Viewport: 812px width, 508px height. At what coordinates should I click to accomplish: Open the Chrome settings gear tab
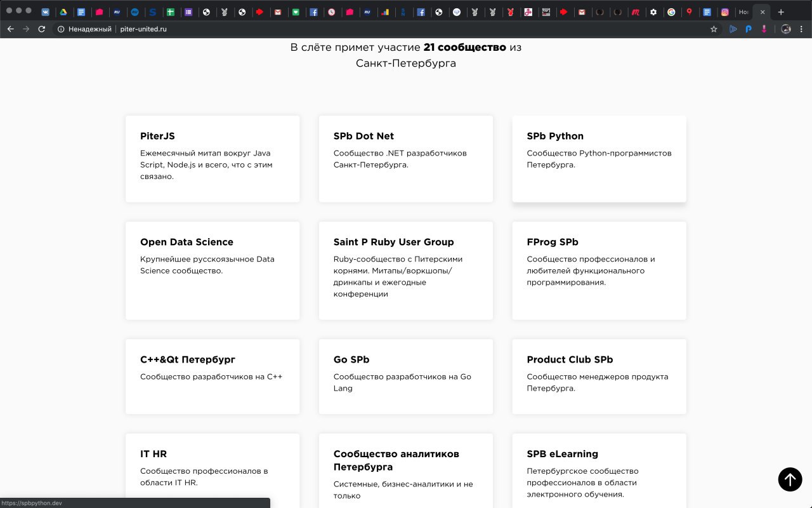(653, 12)
